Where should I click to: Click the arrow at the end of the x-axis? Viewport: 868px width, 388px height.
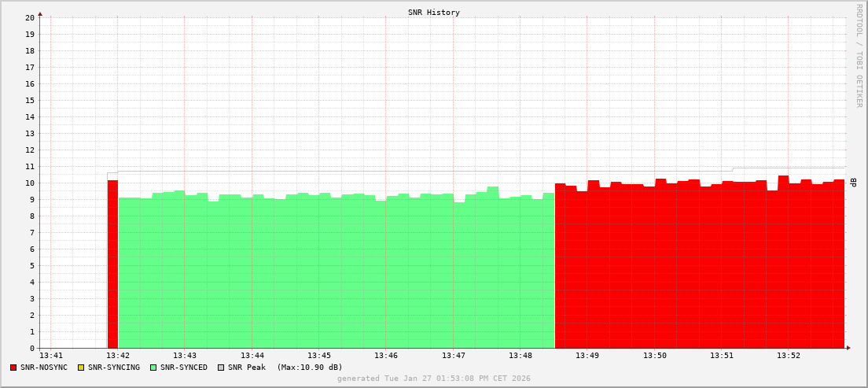(x=848, y=348)
